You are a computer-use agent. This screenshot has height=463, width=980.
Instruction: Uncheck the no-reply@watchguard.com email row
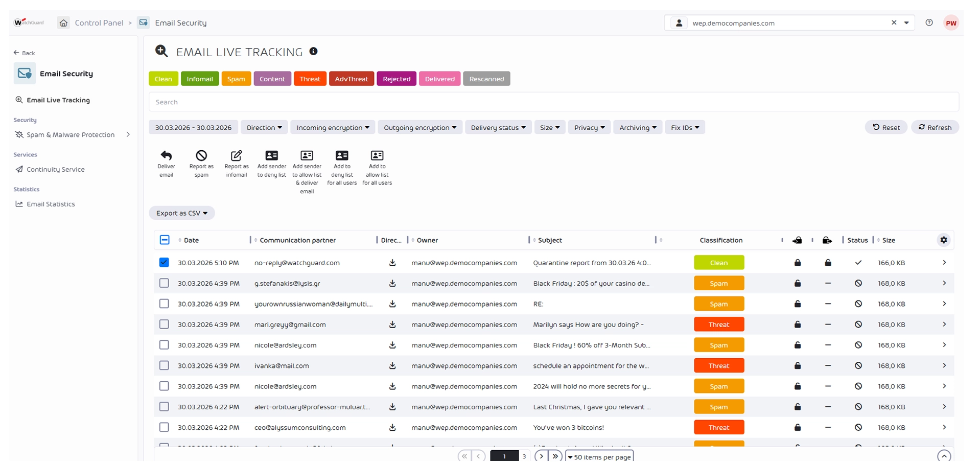164,263
